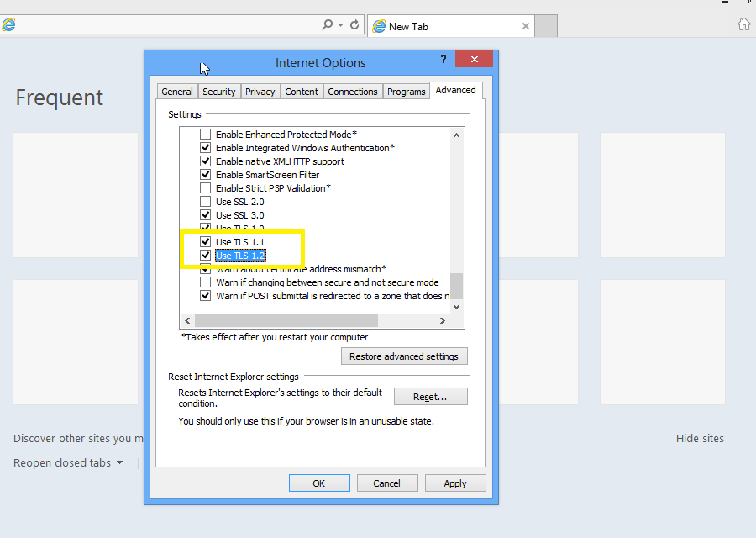Open the Reopen closed tabs dropdown
Viewport: 756px width, 538px height.
point(68,462)
